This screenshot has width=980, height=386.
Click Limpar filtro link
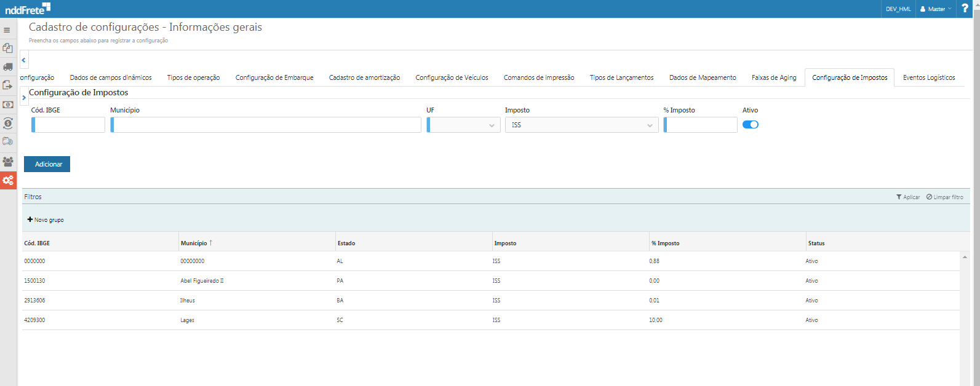pyautogui.click(x=945, y=197)
